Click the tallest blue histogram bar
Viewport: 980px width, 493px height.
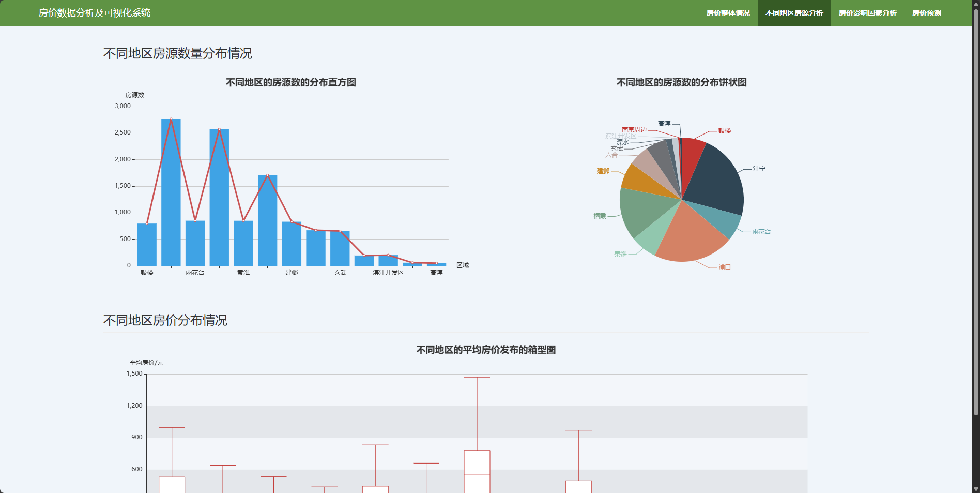pos(171,192)
